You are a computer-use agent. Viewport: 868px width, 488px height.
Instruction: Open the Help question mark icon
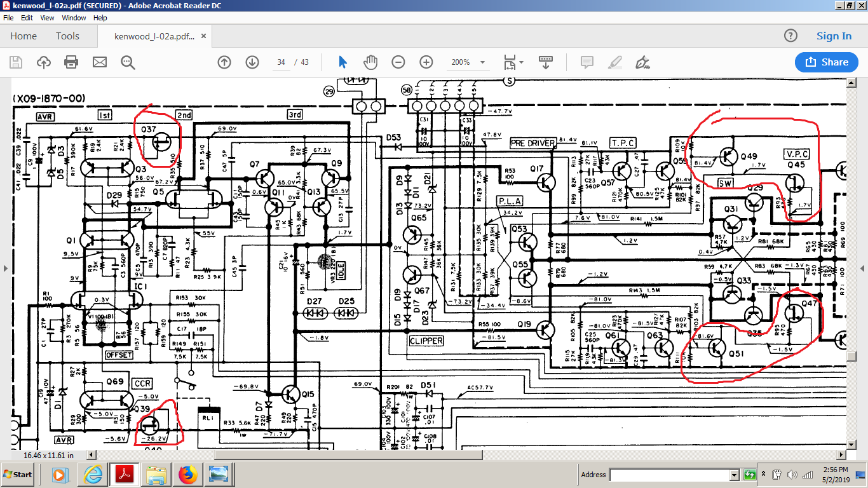[x=790, y=36]
